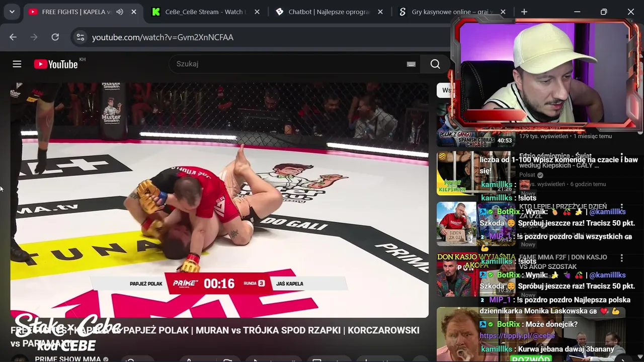Open site information icon in address bar
The image size is (644, 362).
pyautogui.click(x=80, y=37)
